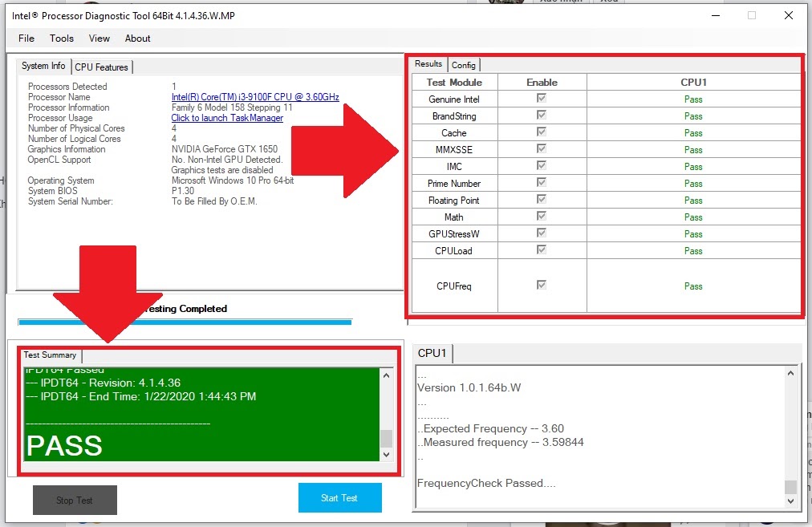Click Pass result for Cache
Screen dimensions: 812x527
693,133
